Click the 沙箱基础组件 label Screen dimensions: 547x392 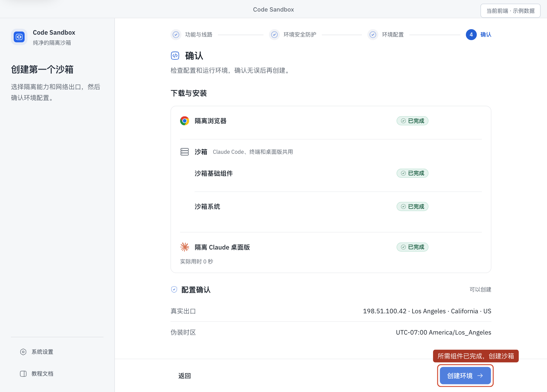[214, 174]
